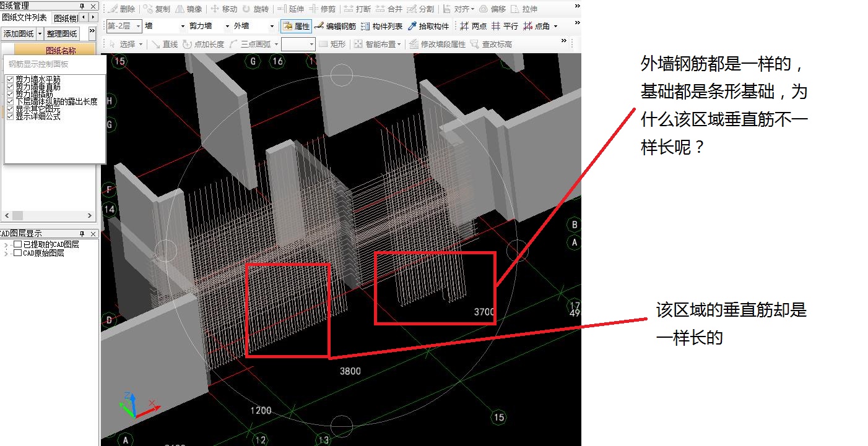Open 构件列表 component list

coord(381,27)
